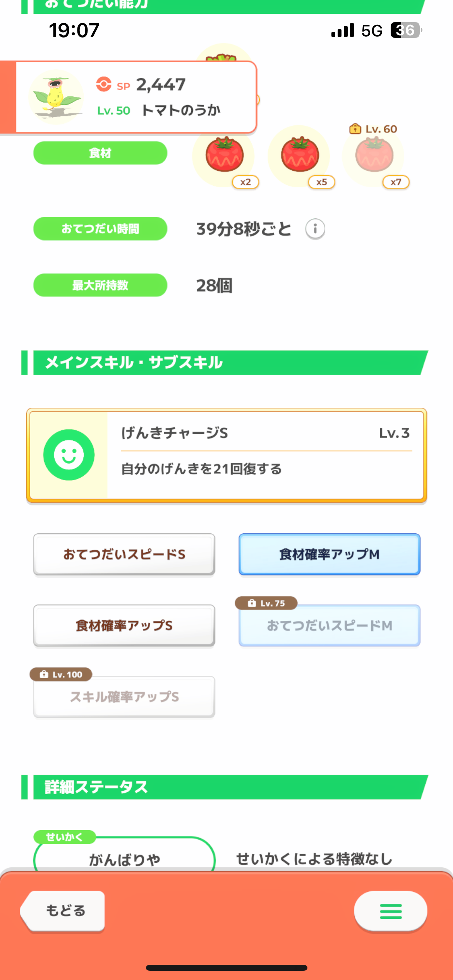
Task: Tap the helping time info icon
Action: pos(315,229)
